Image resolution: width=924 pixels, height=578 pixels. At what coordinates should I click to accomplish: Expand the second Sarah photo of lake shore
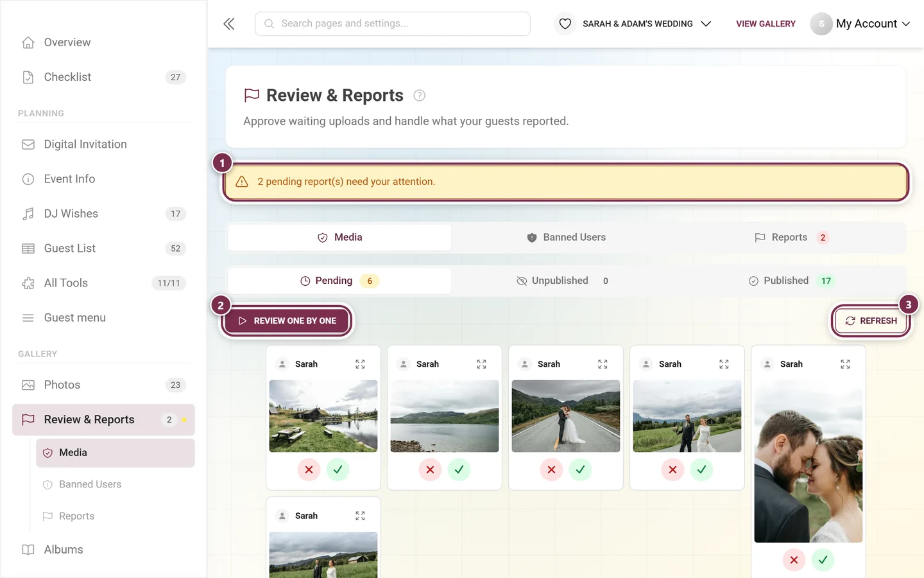tap(481, 364)
